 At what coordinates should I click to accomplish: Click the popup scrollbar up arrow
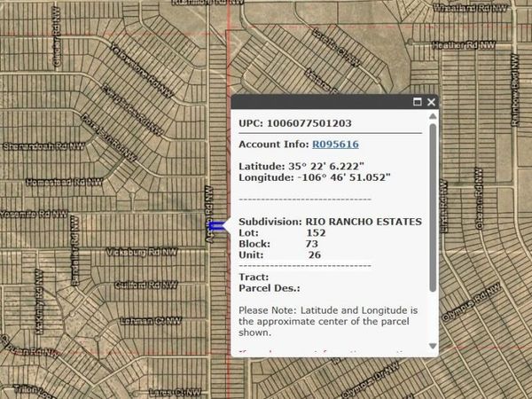433,116
